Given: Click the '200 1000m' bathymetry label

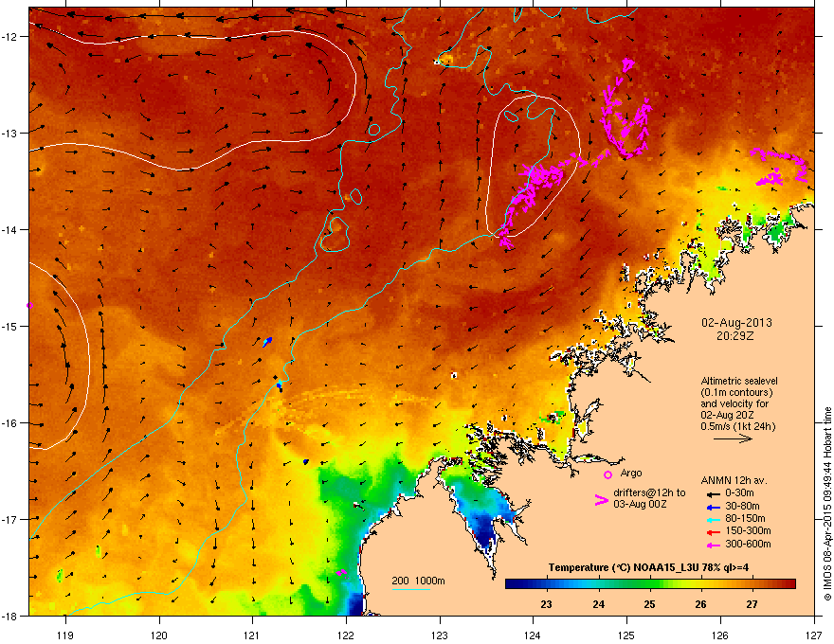Looking at the screenshot, I should pos(418,581).
